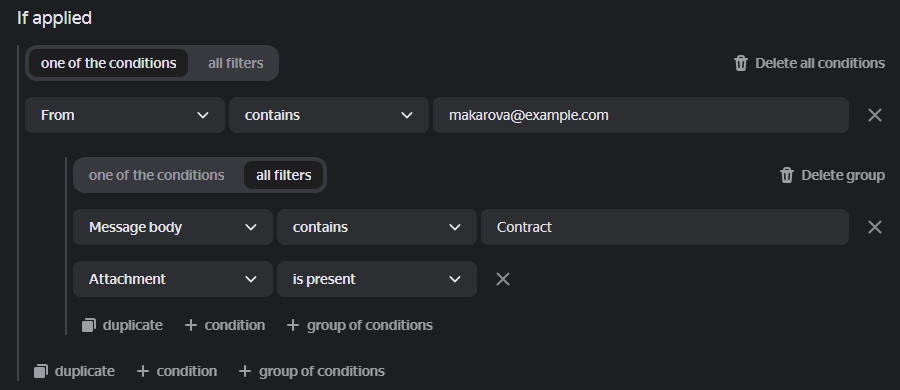The image size is (900, 390).
Task: Add a top-level group of conditions
Action: 311,371
